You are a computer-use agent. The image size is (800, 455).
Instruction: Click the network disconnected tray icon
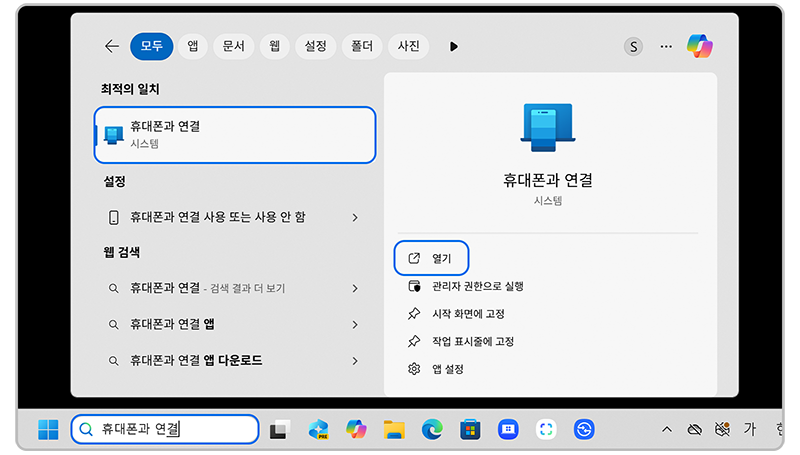[722, 429]
